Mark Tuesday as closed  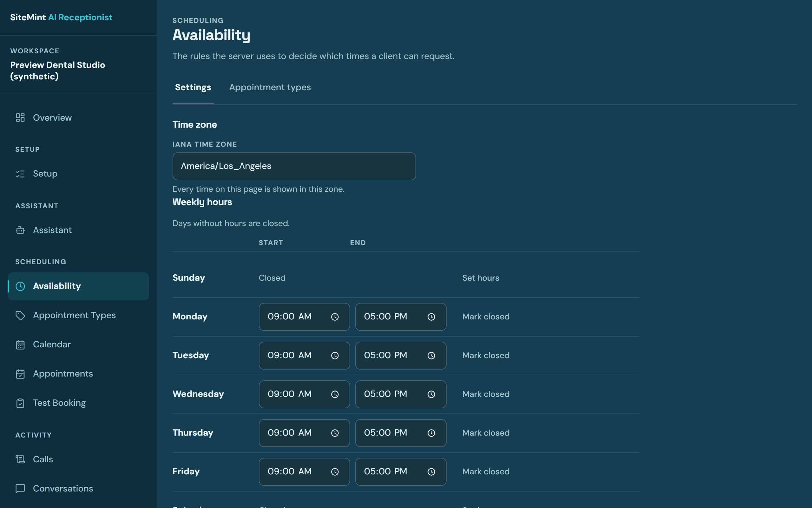point(486,356)
